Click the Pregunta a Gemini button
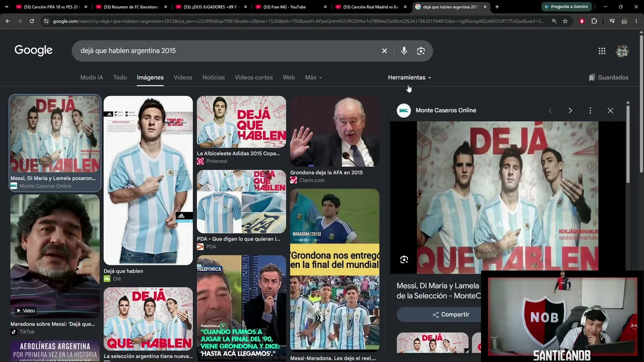 click(x=566, y=7)
